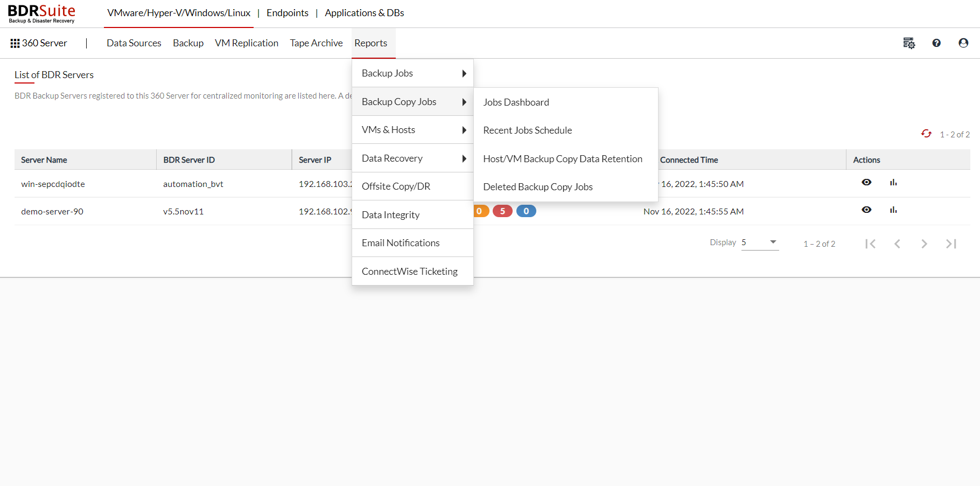Open the Tape Archive menu

[x=316, y=43]
